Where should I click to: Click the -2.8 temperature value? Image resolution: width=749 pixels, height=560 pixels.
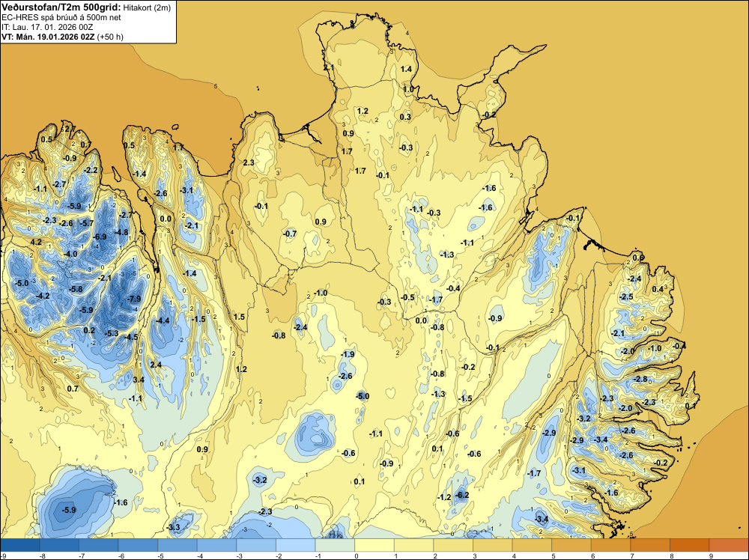(640, 379)
